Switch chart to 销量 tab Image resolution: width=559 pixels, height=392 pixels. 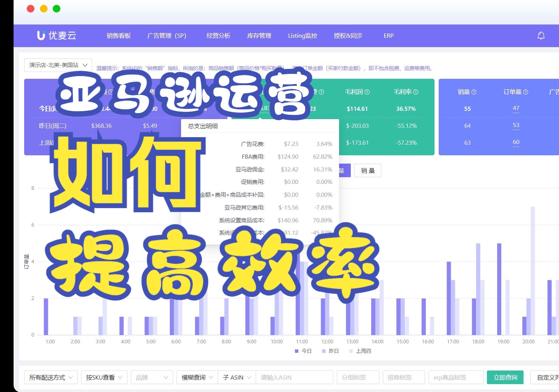click(x=368, y=171)
